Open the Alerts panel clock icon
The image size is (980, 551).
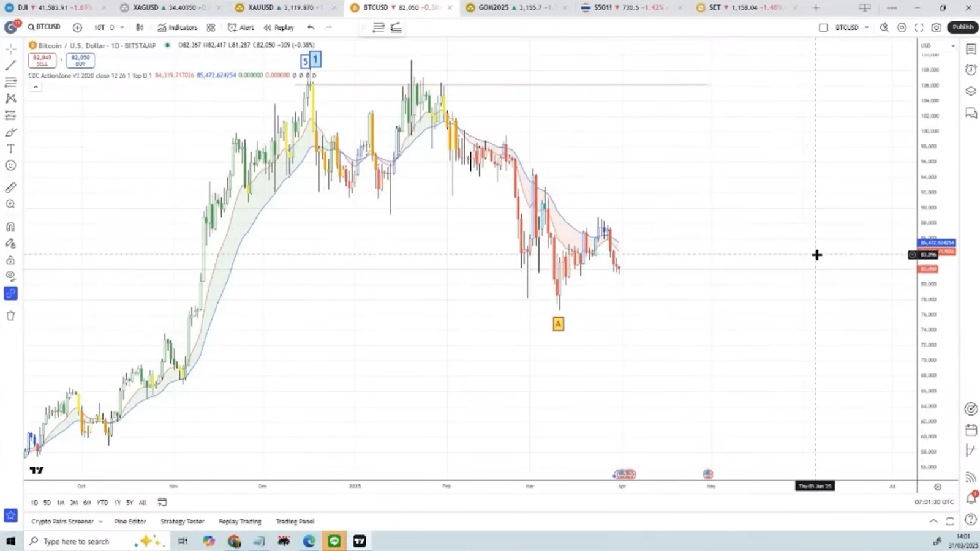tap(971, 70)
